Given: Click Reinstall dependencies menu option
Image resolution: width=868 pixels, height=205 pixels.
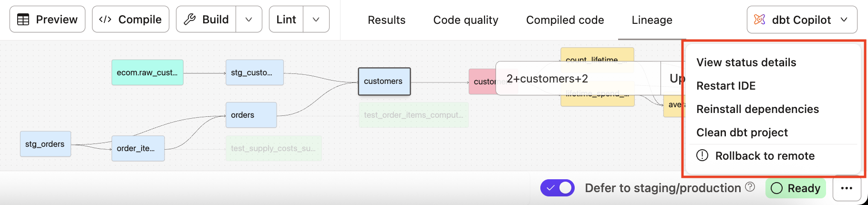Looking at the screenshot, I should click(757, 109).
